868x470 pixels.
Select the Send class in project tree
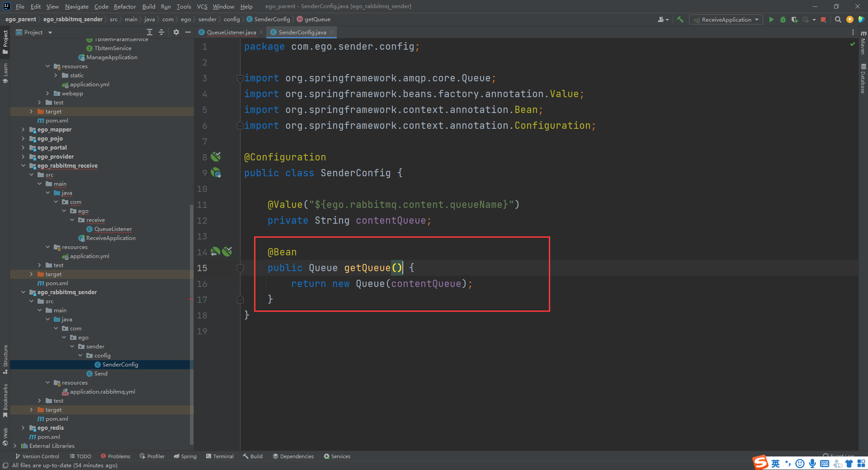[x=97, y=374]
